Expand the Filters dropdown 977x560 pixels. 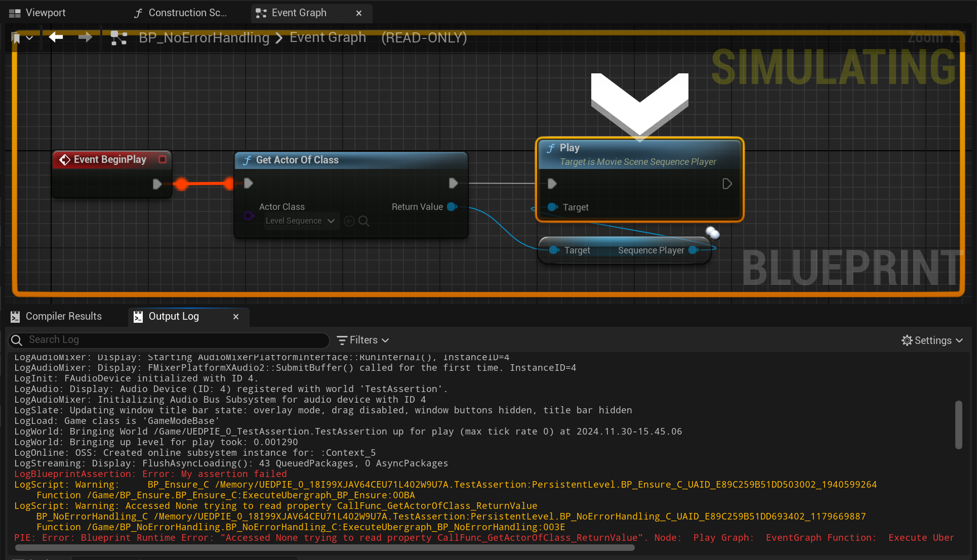[x=362, y=340]
